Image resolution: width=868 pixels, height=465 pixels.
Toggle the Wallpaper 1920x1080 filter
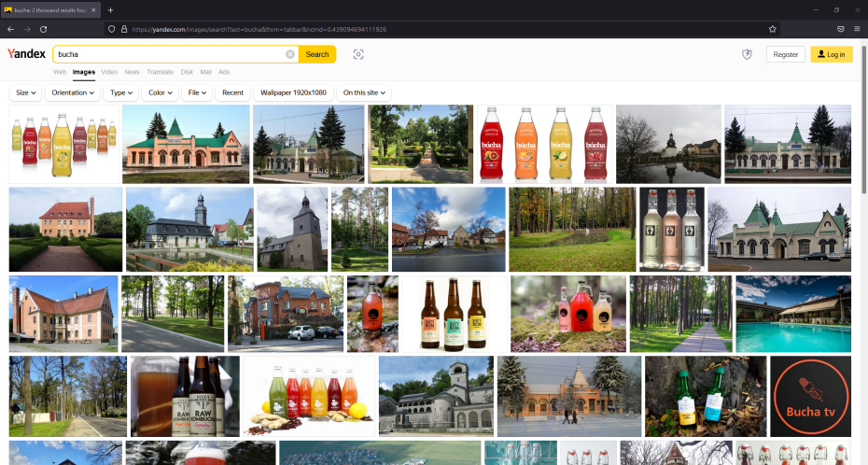(x=293, y=92)
